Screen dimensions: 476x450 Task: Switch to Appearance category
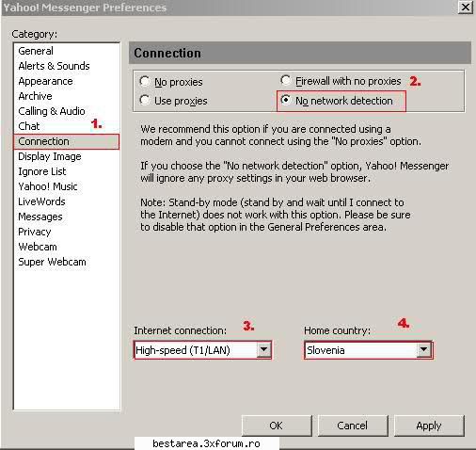click(67, 81)
